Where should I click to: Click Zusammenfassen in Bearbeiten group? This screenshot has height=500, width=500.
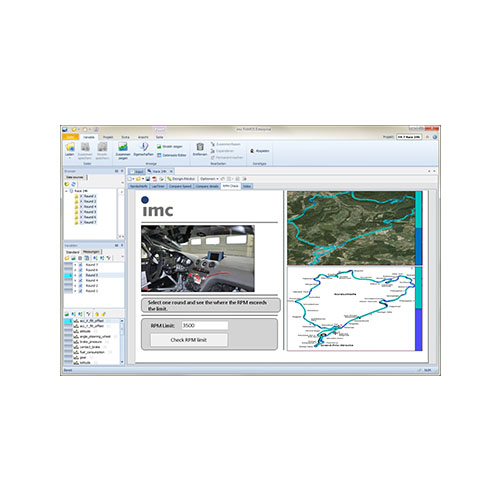pyautogui.click(x=225, y=144)
